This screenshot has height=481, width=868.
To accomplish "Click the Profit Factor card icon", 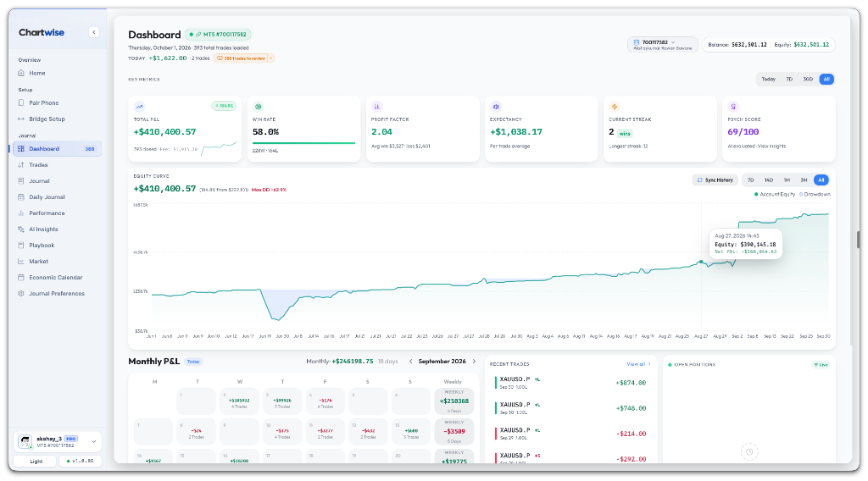I will 377,107.
